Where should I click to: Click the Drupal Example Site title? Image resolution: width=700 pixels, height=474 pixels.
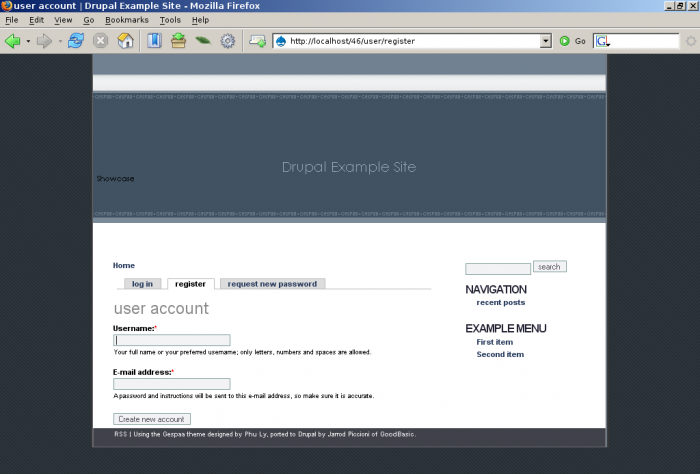click(x=349, y=167)
